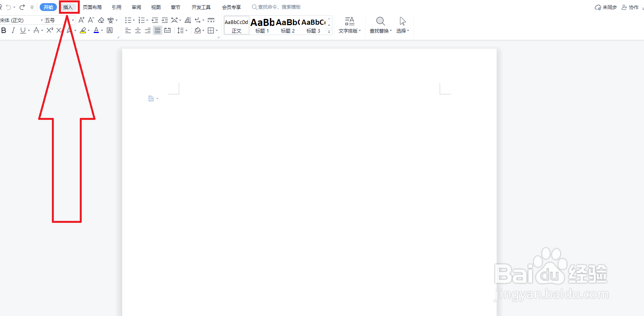Click the 查找替换 magnifier icon
Viewport: 644px width, 316px height.
coord(380,21)
